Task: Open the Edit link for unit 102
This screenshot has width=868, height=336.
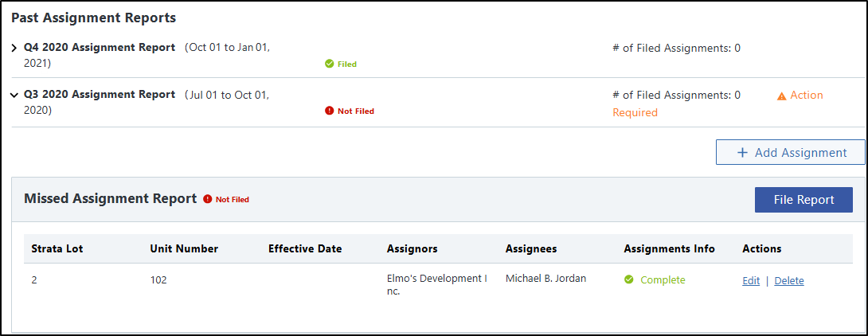Action: click(x=750, y=281)
